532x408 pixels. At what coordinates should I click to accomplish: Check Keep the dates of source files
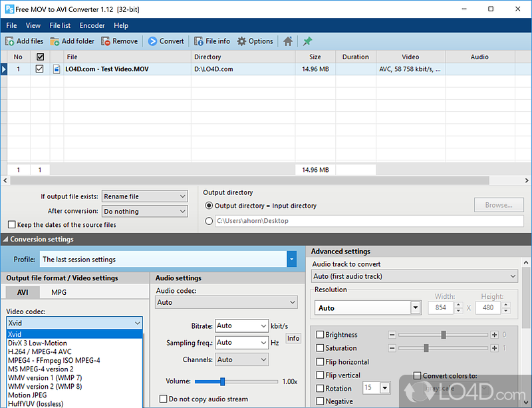[12, 225]
